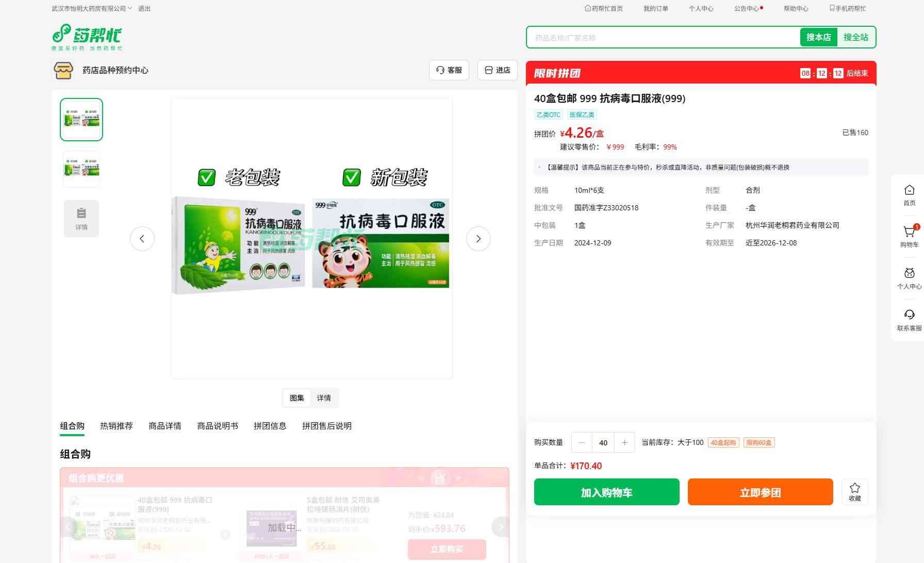The height and width of the screenshot is (563, 924).
Task: Toggle image view to 详情
Action: click(324, 398)
